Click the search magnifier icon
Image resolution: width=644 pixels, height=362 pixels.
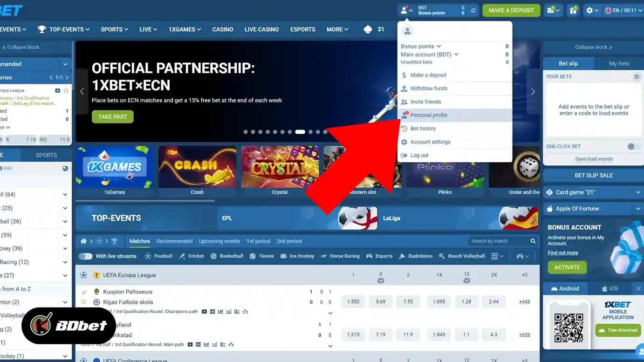point(533,241)
